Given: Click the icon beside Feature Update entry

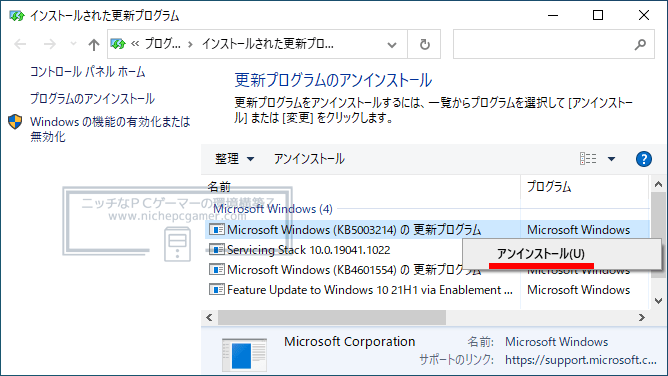Looking at the screenshot, I should [217, 290].
